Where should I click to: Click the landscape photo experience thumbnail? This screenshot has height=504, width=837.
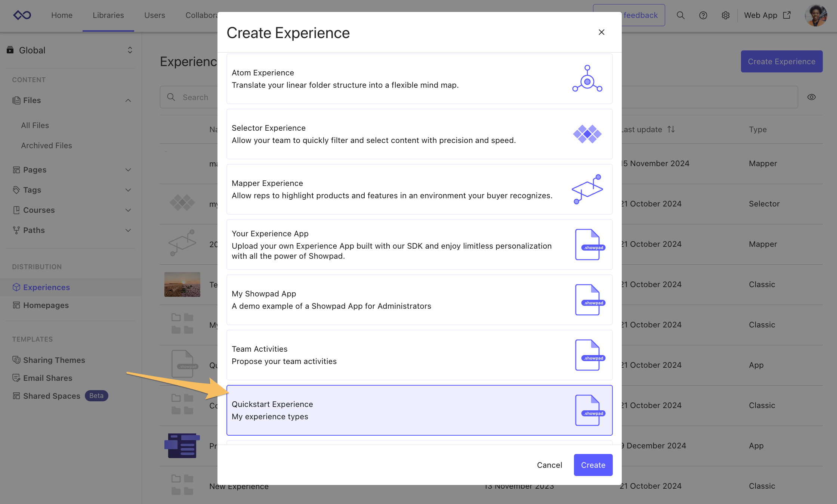[182, 284]
